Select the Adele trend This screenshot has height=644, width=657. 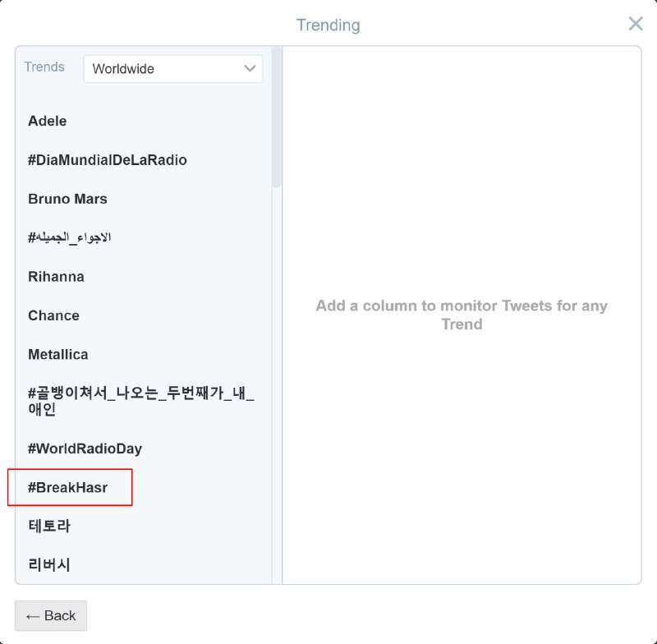click(48, 121)
